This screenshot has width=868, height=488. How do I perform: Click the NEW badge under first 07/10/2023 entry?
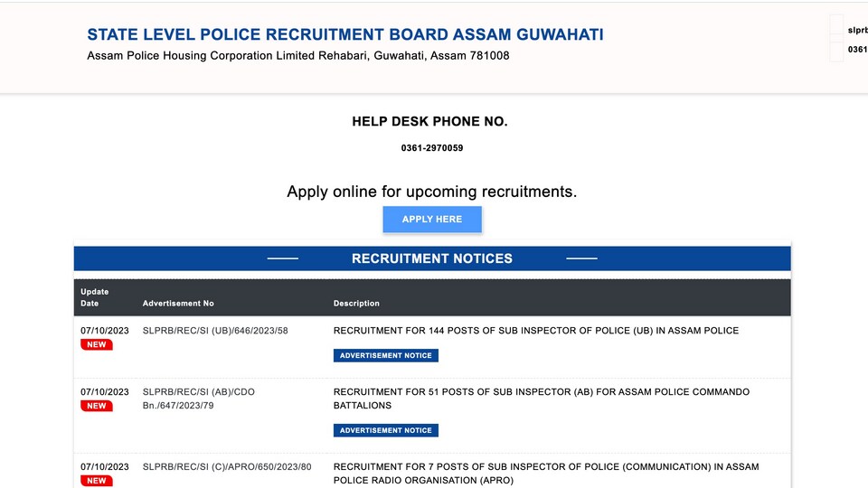tap(97, 344)
